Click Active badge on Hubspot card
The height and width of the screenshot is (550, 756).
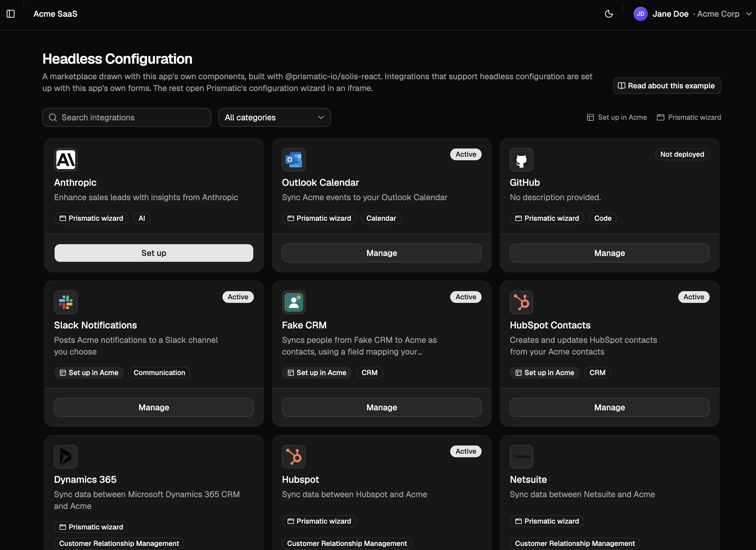[x=466, y=451]
